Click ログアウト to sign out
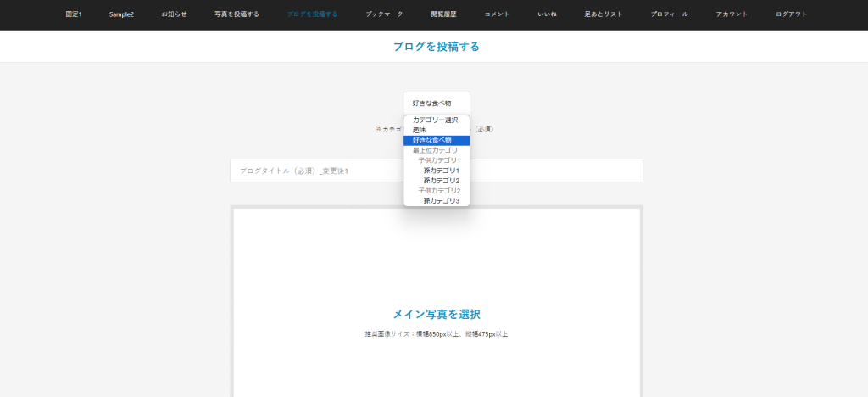Screen dimensions: 868x397 click(791, 14)
